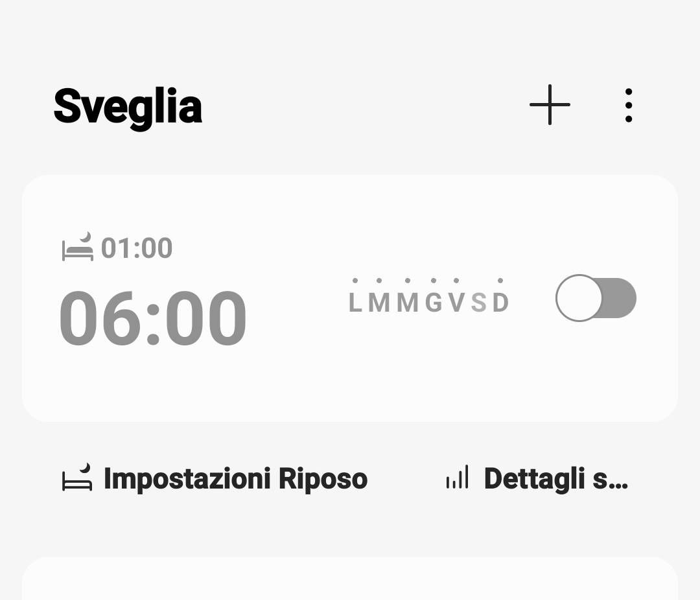
Task: Tap the plus icon to add alarm
Action: point(550,104)
